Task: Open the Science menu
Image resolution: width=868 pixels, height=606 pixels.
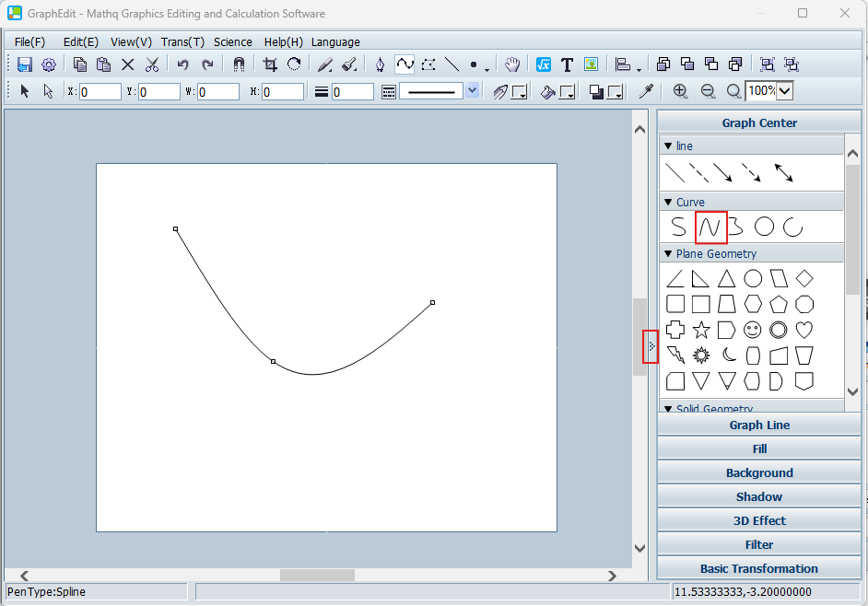Action: click(x=233, y=42)
